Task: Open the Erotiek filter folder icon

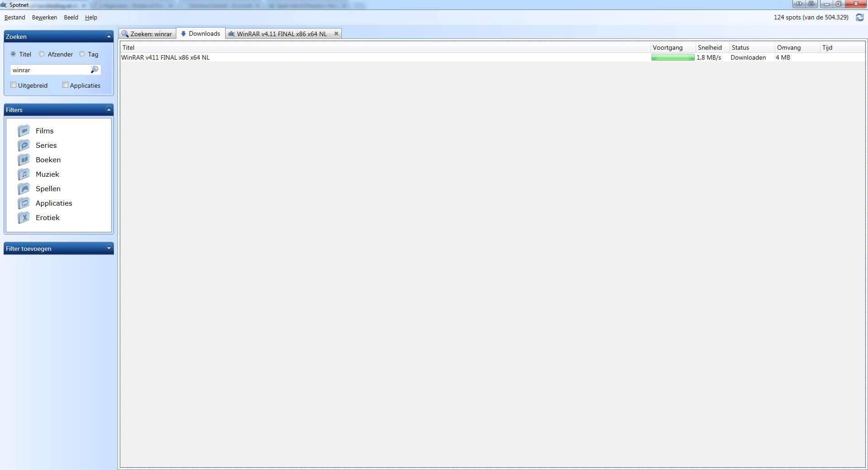Action: 24,217
